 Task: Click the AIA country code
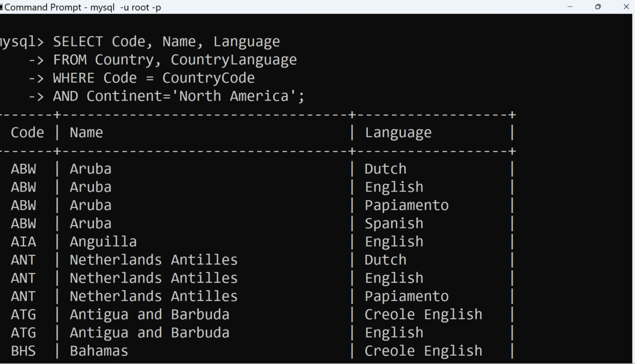point(23,241)
